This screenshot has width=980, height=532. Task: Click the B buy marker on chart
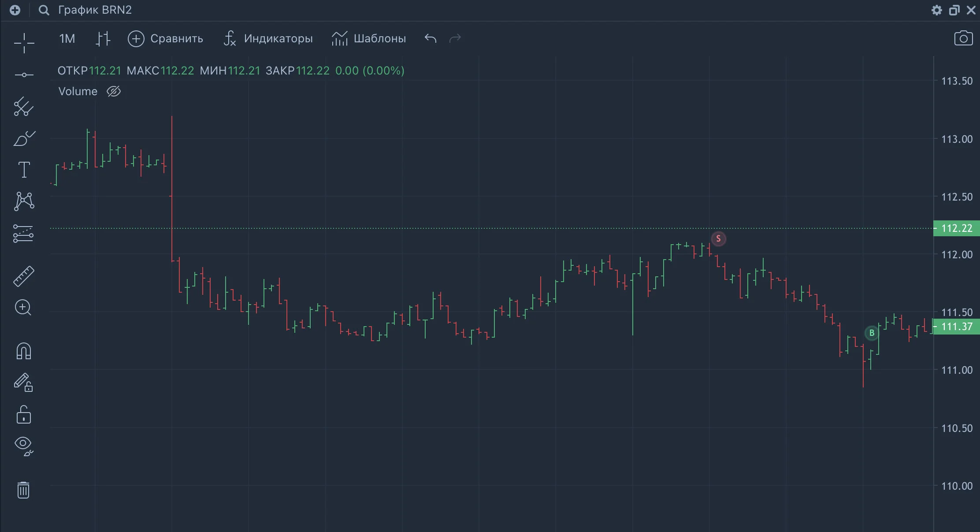pyautogui.click(x=872, y=333)
